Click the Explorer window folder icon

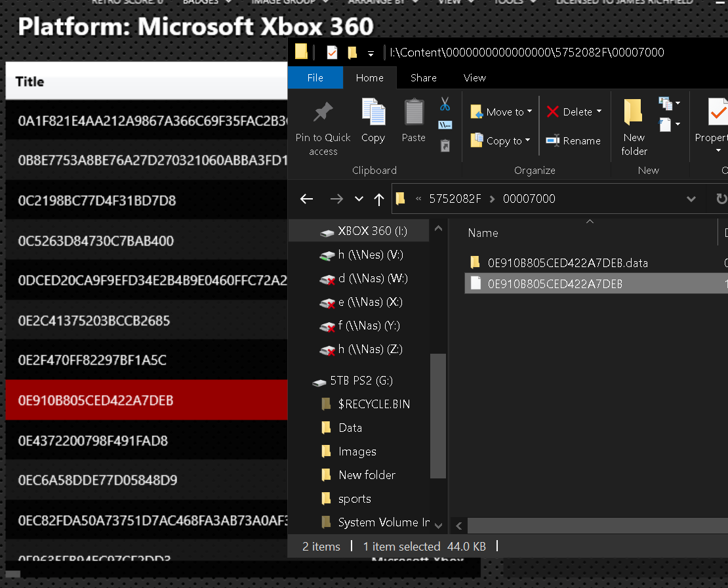coord(301,52)
